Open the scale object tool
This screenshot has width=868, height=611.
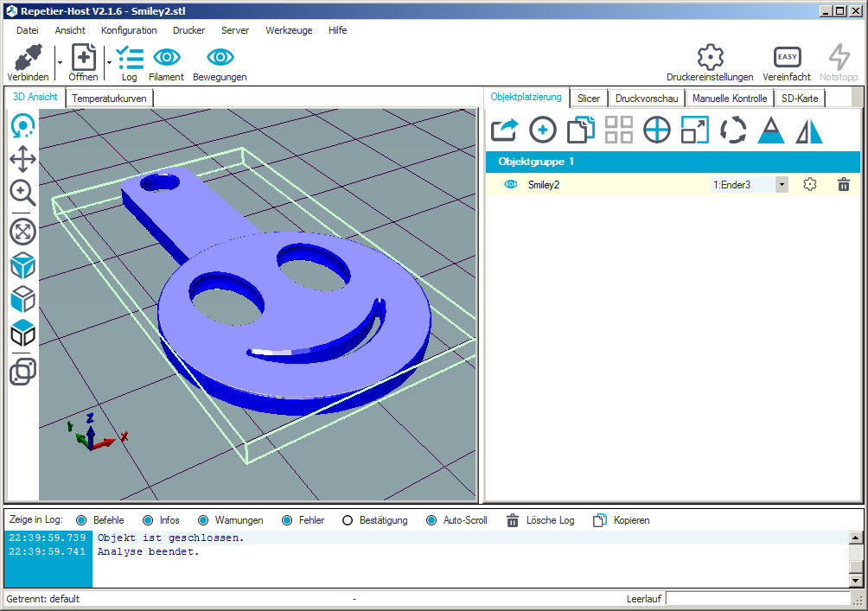click(x=694, y=130)
